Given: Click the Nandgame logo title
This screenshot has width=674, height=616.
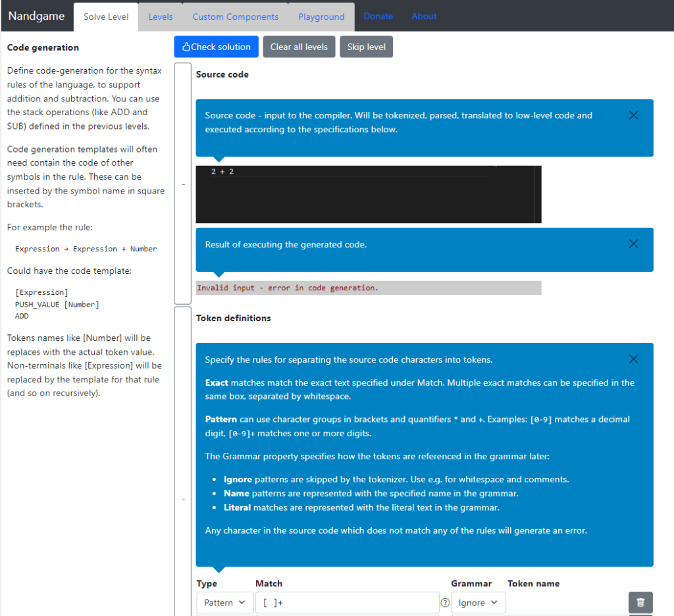Looking at the screenshot, I should (x=36, y=16).
